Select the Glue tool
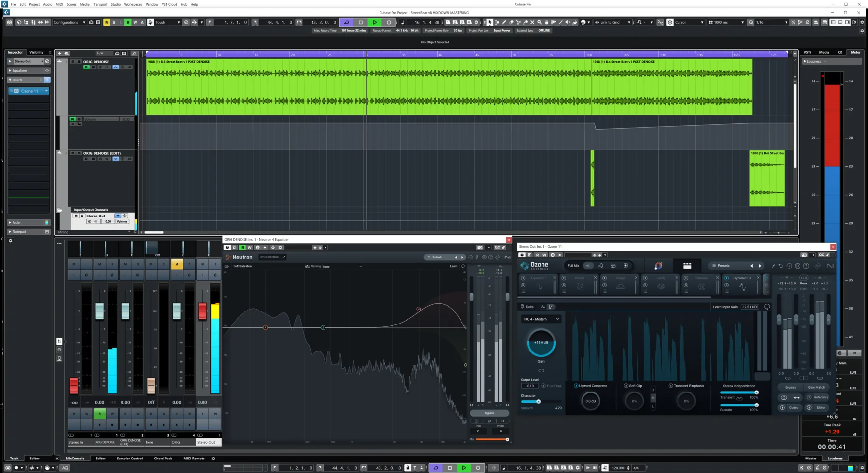The width and height of the screenshot is (868, 473). point(526,22)
